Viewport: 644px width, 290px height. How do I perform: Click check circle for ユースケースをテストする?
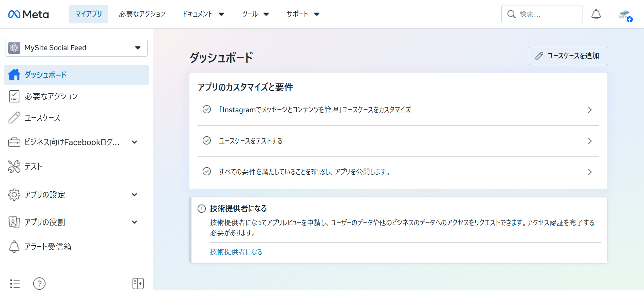pyautogui.click(x=207, y=140)
